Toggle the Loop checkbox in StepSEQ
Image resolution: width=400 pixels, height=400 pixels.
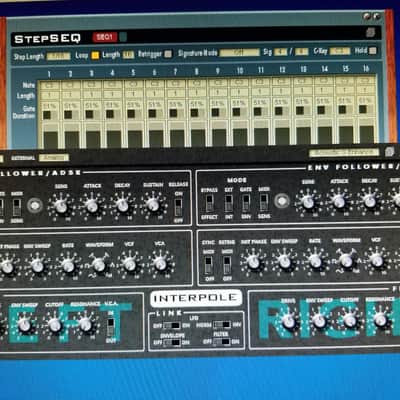pyautogui.click(x=95, y=55)
